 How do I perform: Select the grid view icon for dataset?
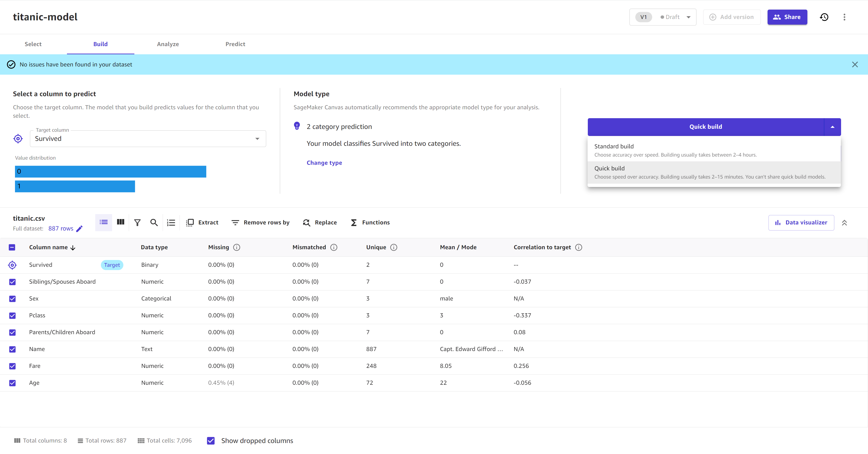click(x=121, y=222)
